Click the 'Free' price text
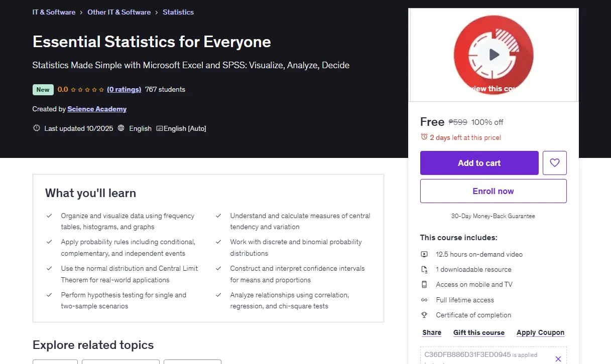 click(x=432, y=122)
